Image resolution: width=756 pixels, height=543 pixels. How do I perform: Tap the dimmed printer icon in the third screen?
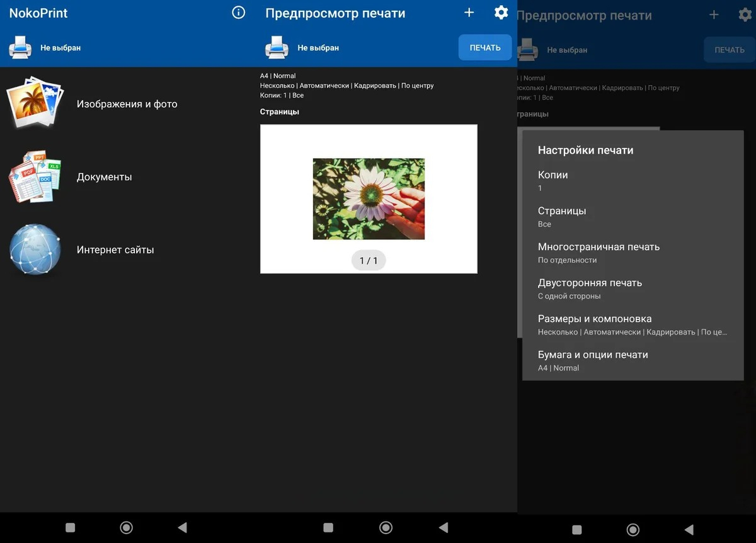[527, 50]
